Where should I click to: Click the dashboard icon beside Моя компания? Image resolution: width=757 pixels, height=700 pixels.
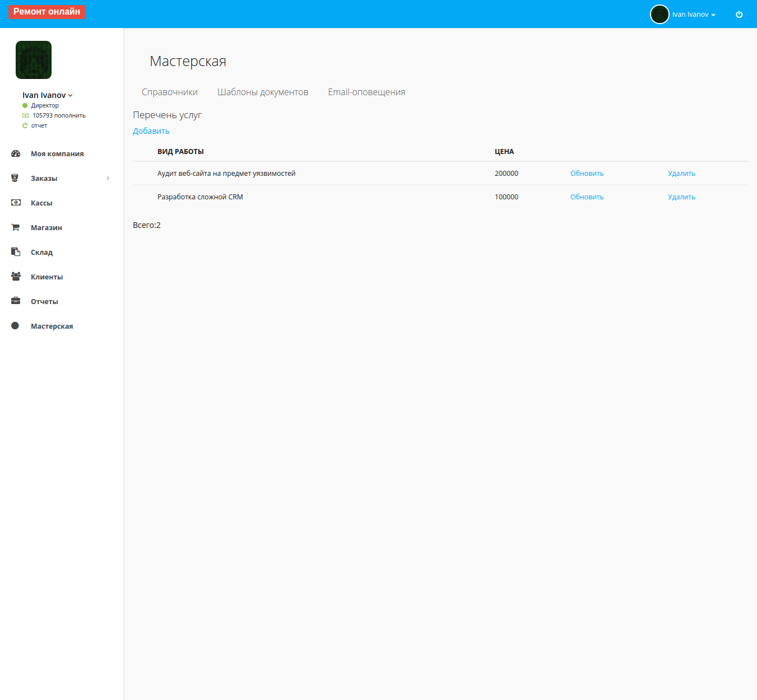coord(16,153)
